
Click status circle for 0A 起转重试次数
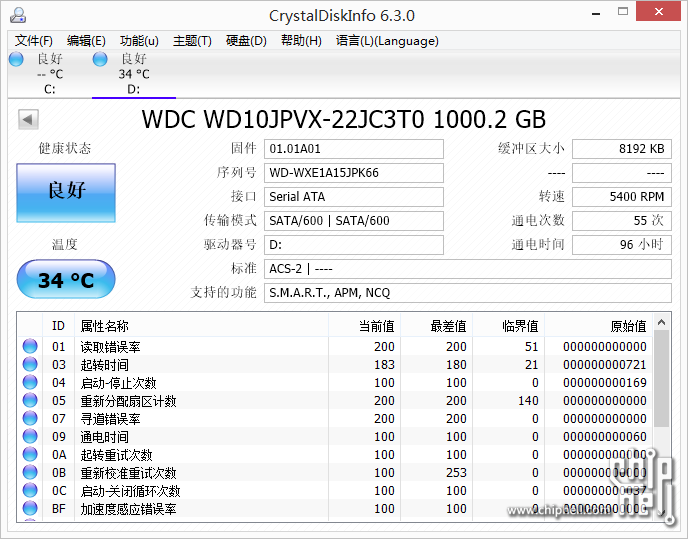(30, 454)
